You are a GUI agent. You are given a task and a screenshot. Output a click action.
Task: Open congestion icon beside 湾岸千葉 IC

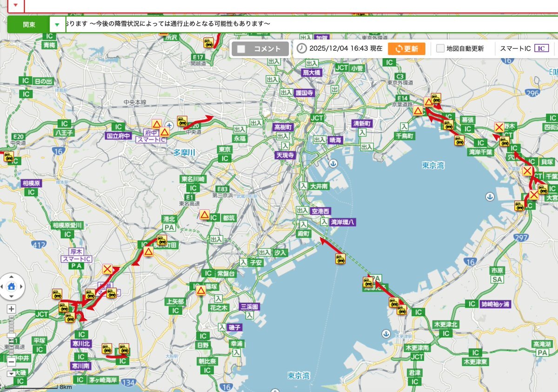point(459,140)
